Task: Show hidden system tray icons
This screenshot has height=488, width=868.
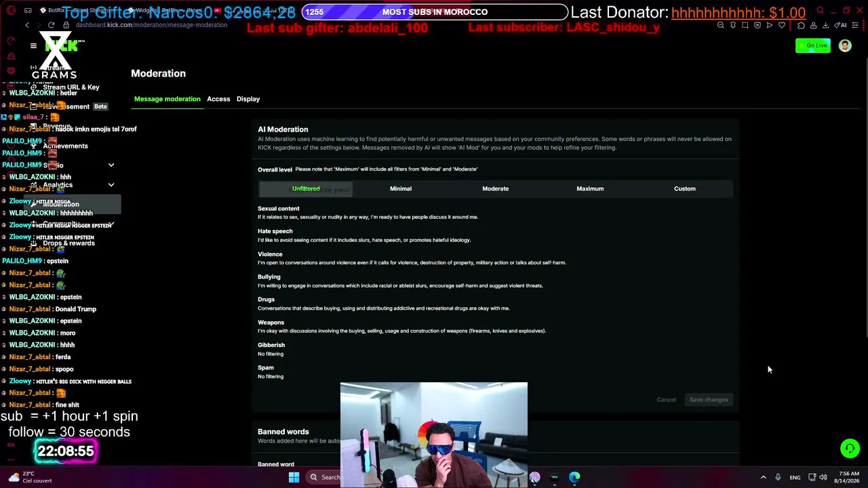Action: tap(763, 477)
